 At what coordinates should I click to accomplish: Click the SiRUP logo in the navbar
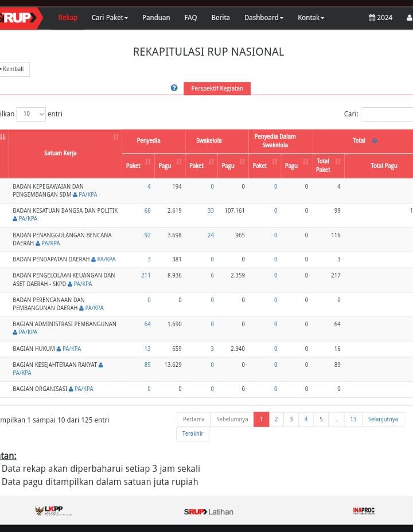pos(18,18)
